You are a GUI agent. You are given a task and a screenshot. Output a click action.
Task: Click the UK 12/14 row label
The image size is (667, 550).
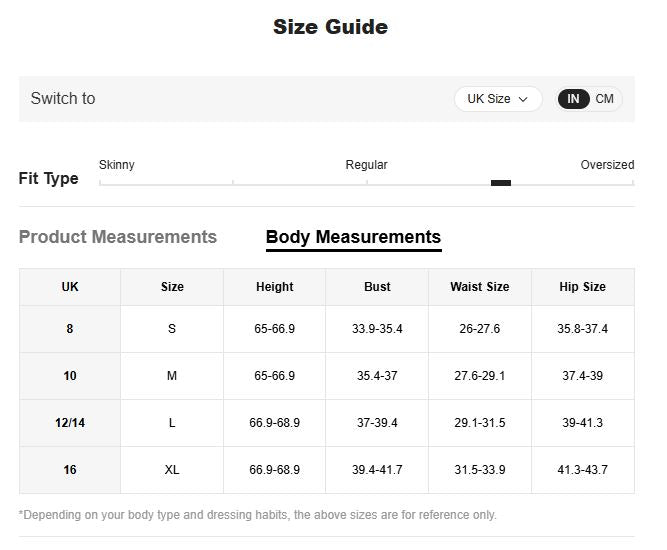coord(70,423)
